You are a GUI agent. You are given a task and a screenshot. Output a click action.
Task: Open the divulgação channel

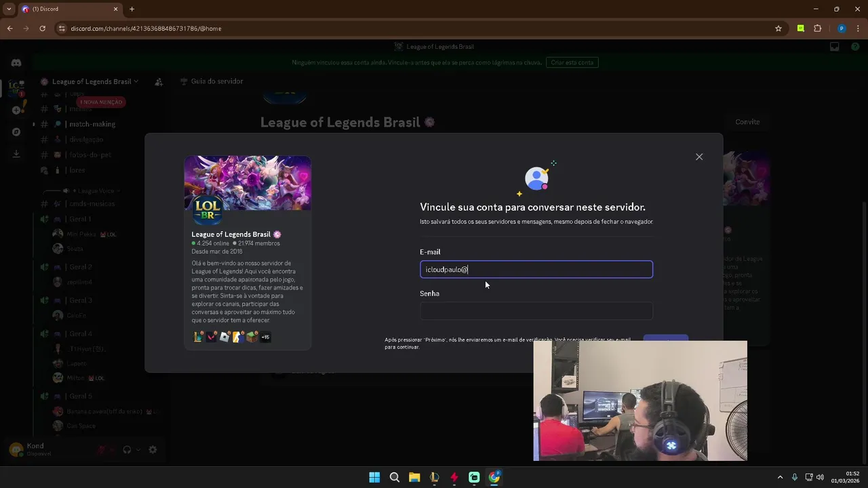click(x=85, y=140)
